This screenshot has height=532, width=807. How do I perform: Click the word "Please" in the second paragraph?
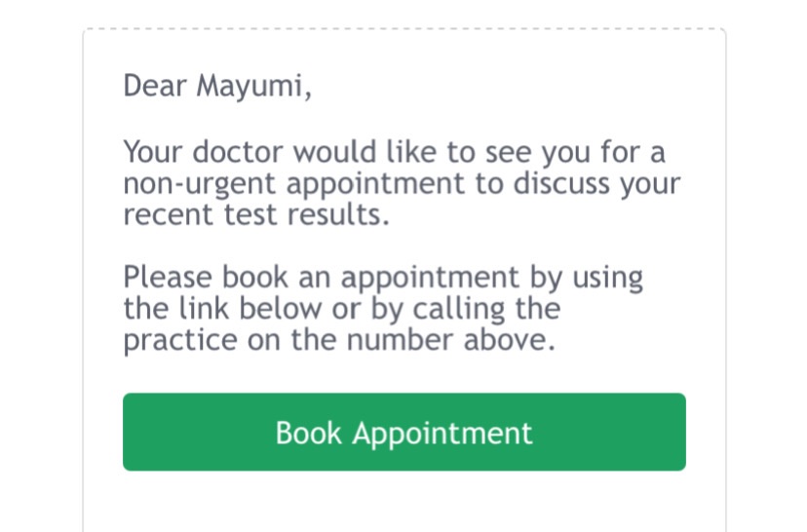pyautogui.click(x=169, y=278)
